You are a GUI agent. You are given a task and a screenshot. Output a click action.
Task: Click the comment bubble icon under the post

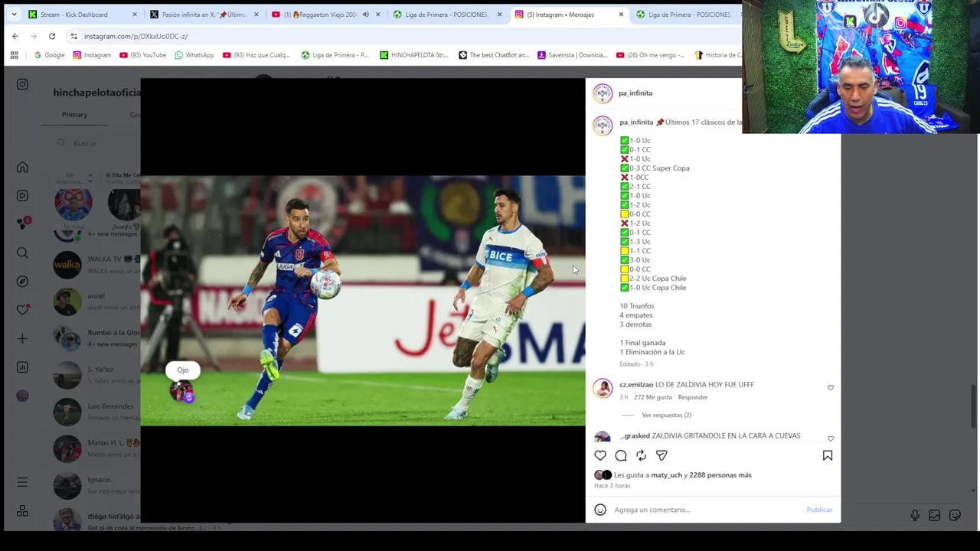(x=621, y=455)
